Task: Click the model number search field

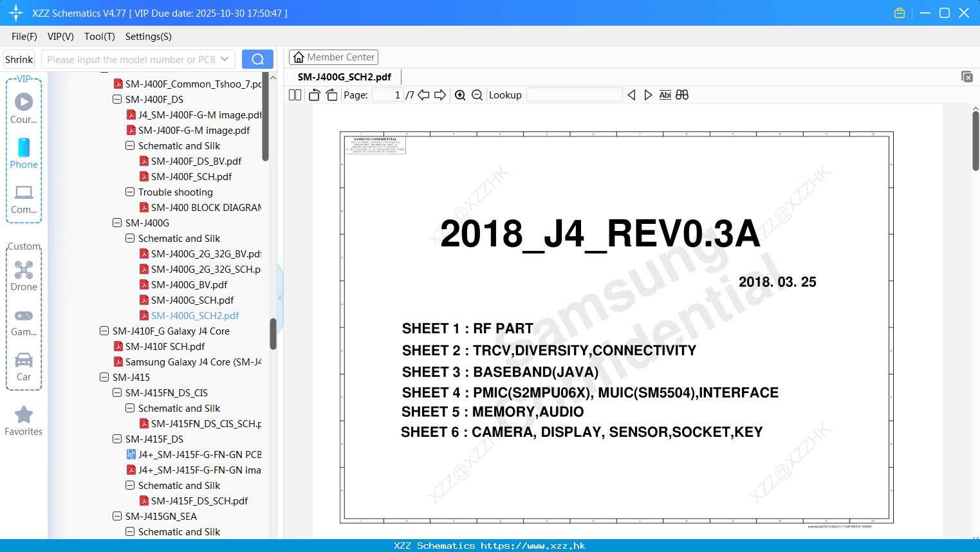Action: coord(131,59)
